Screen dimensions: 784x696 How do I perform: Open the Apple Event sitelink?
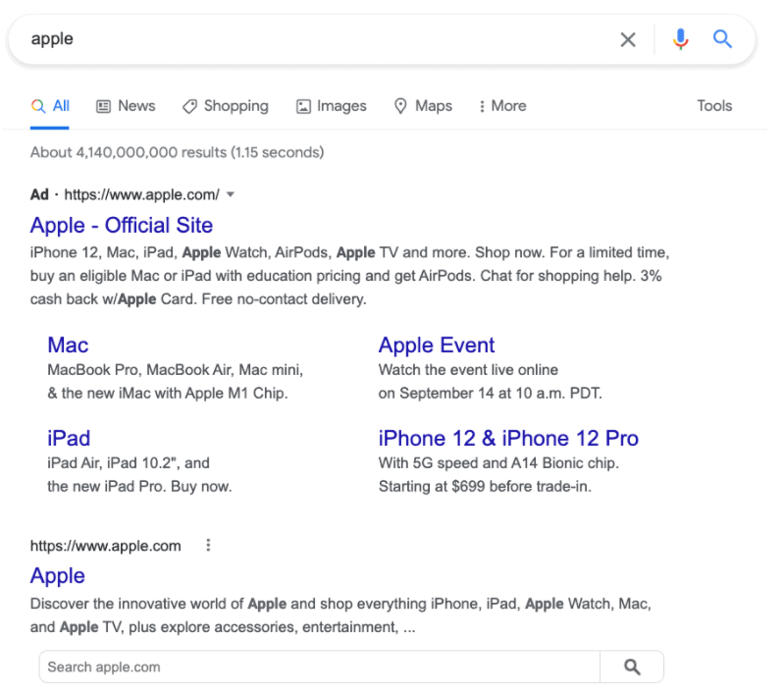pyautogui.click(x=437, y=346)
